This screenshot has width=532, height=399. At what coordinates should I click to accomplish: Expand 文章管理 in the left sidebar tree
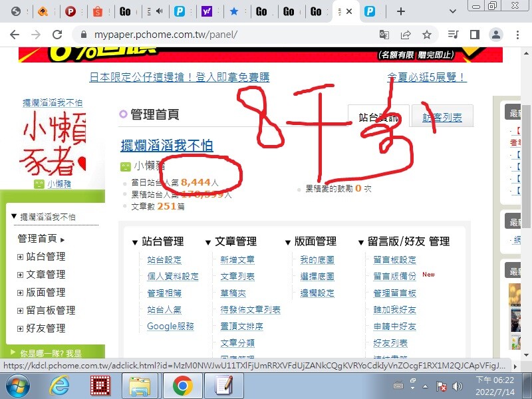point(20,275)
